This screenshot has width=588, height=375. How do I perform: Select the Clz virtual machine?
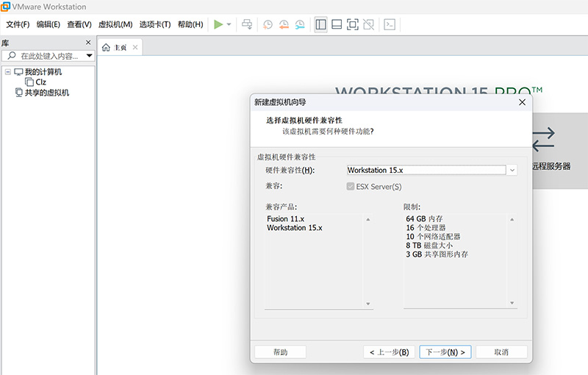click(41, 82)
